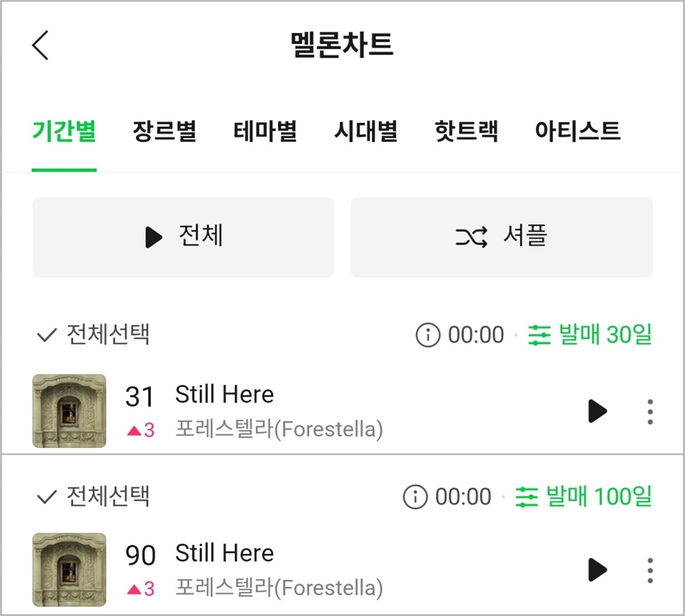685x616 pixels.
Task: Tap info icon beside lower 00:00
Action: click(x=415, y=497)
